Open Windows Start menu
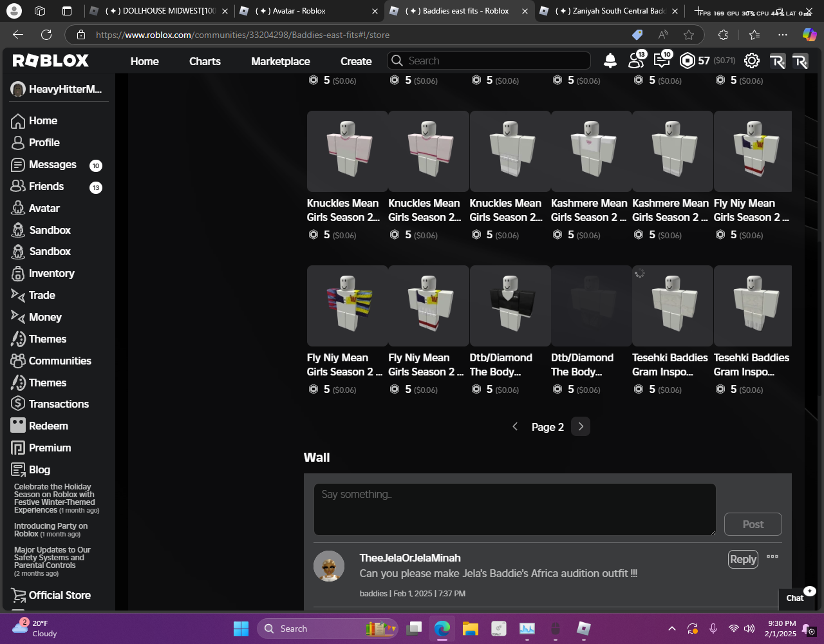The width and height of the screenshot is (824, 644). 241,629
